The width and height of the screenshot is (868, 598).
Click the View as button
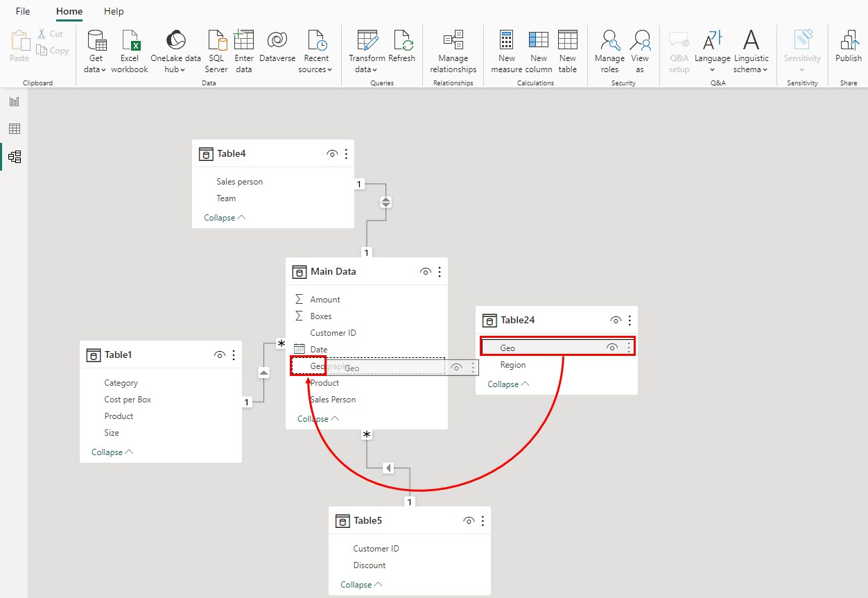tap(640, 51)
